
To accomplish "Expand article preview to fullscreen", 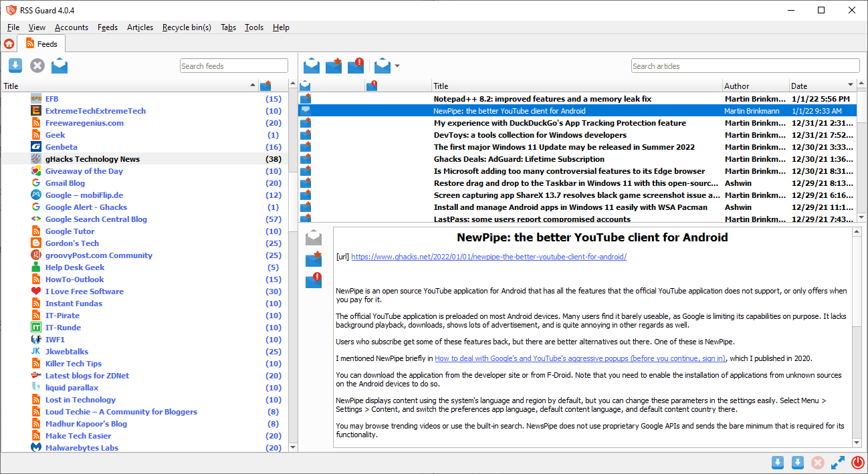I will pos(837,462).
